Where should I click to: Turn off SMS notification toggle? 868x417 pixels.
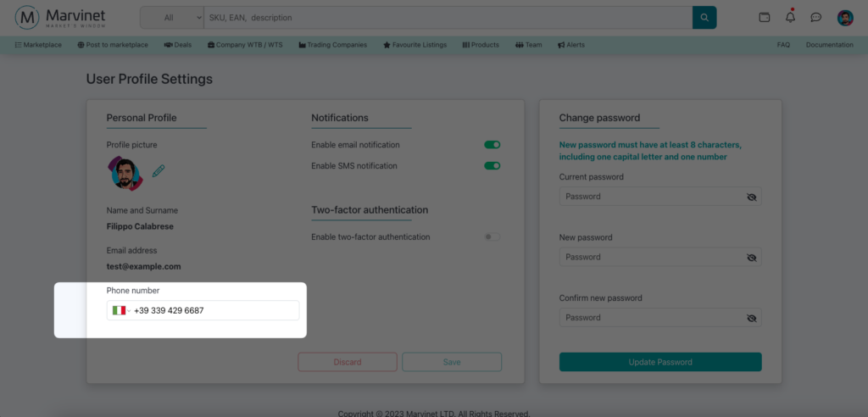point(492,166)
